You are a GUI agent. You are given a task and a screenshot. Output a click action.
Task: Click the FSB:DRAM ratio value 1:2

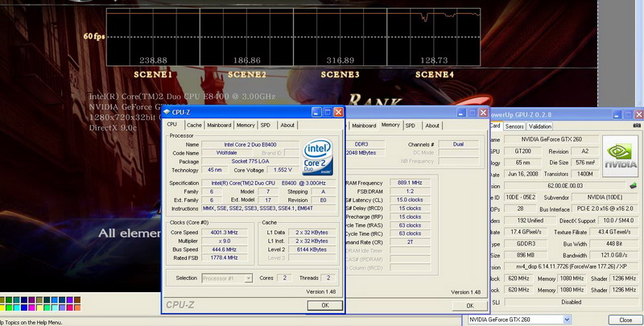pos(410,192)
